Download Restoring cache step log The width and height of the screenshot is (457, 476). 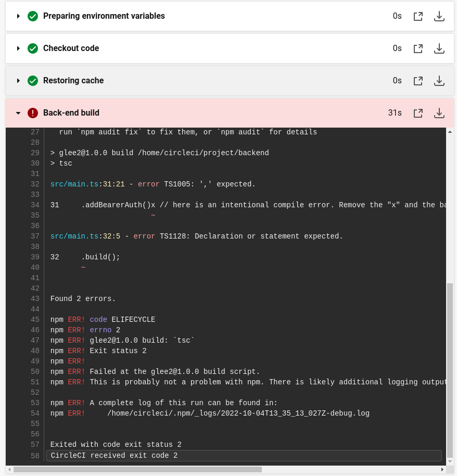tap(439, 81)
